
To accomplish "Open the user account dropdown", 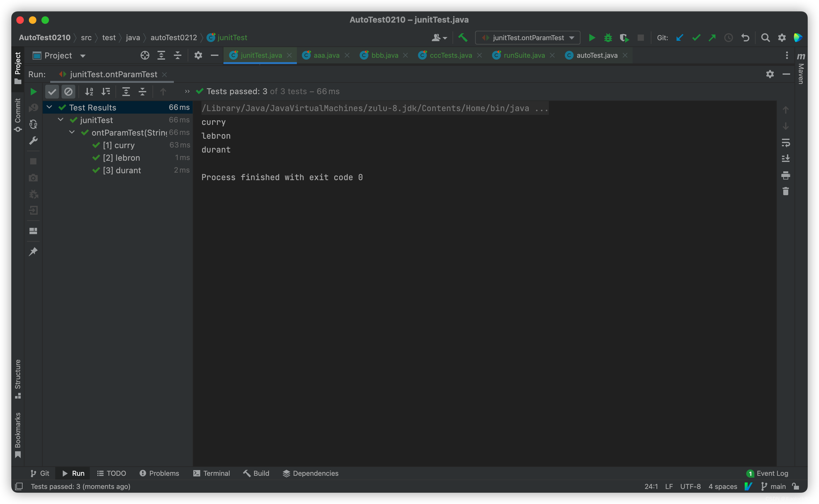I will [x=439, y=38].
